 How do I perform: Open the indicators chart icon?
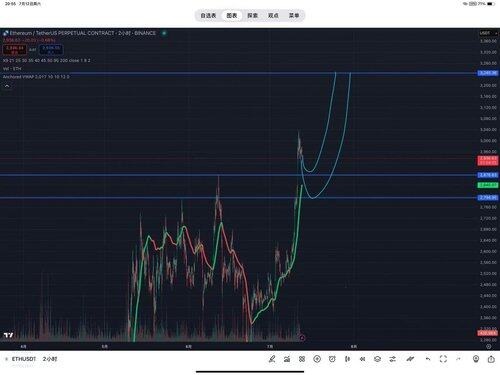(287, 359)
